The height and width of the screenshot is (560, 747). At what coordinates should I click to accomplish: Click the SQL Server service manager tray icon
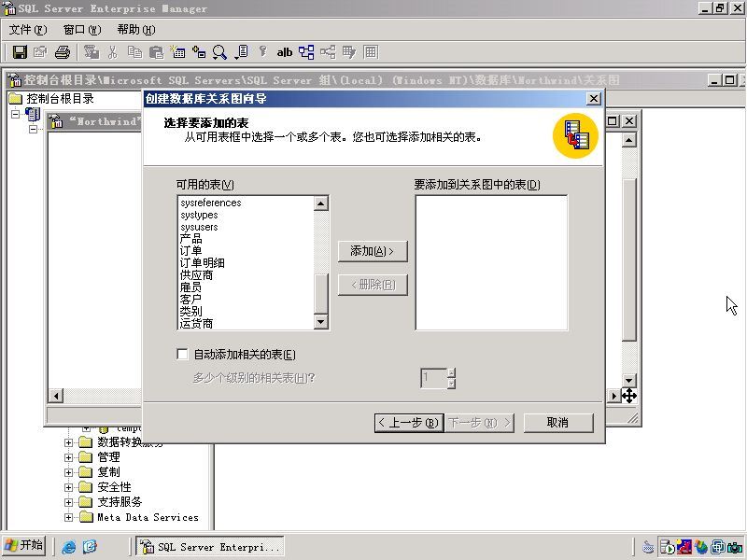tap(668, 548)
